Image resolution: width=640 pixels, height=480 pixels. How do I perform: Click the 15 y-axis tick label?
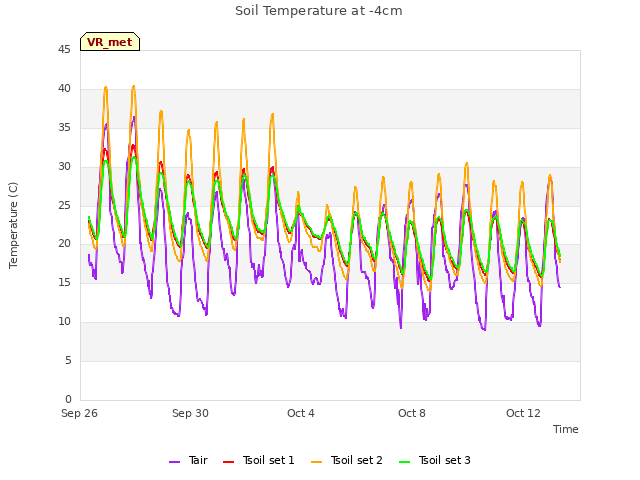point(64,282)
